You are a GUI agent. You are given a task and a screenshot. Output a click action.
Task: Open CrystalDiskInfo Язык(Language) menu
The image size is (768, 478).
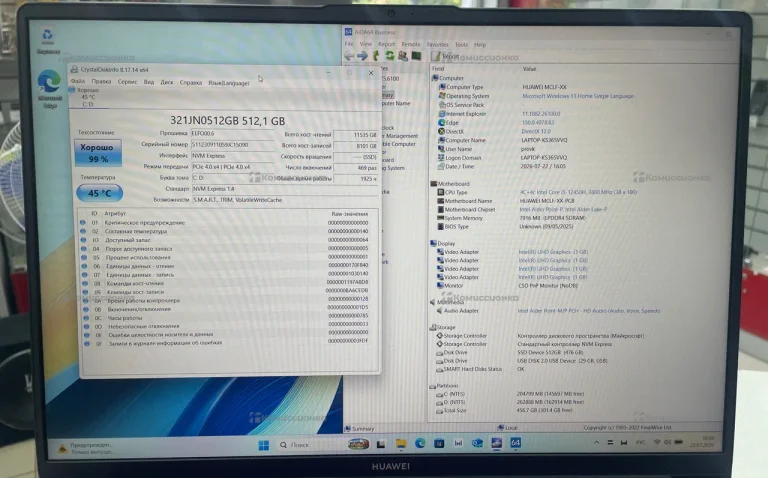click(x=229, y=83)
